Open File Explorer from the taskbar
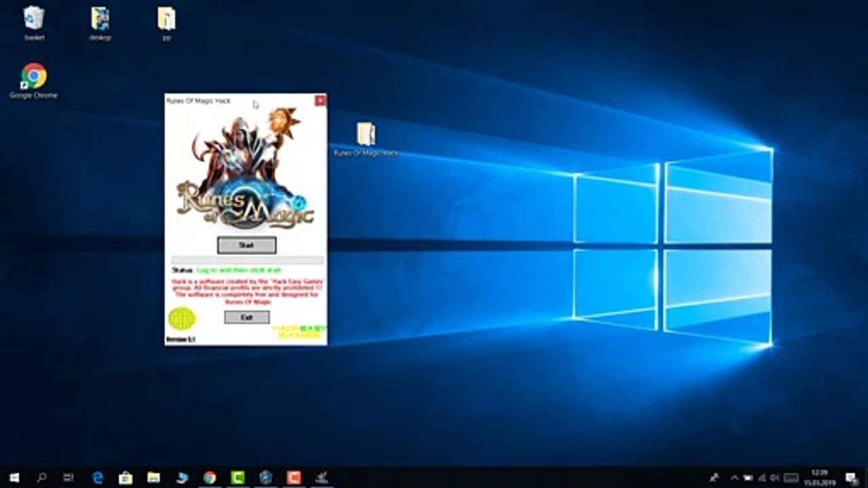The image size is (868, 488). (x=153, y=478)
